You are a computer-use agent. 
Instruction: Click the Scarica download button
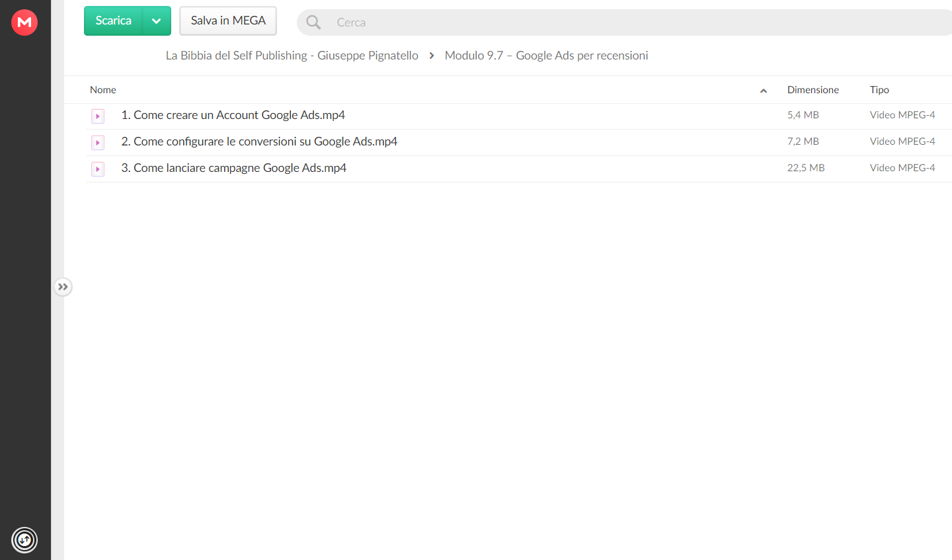pos(114,21)
